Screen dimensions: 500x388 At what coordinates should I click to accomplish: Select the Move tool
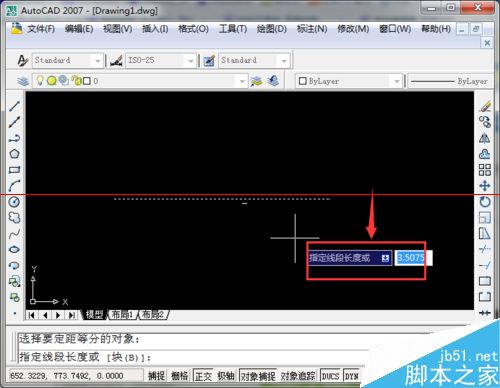(x=485, y=186)
